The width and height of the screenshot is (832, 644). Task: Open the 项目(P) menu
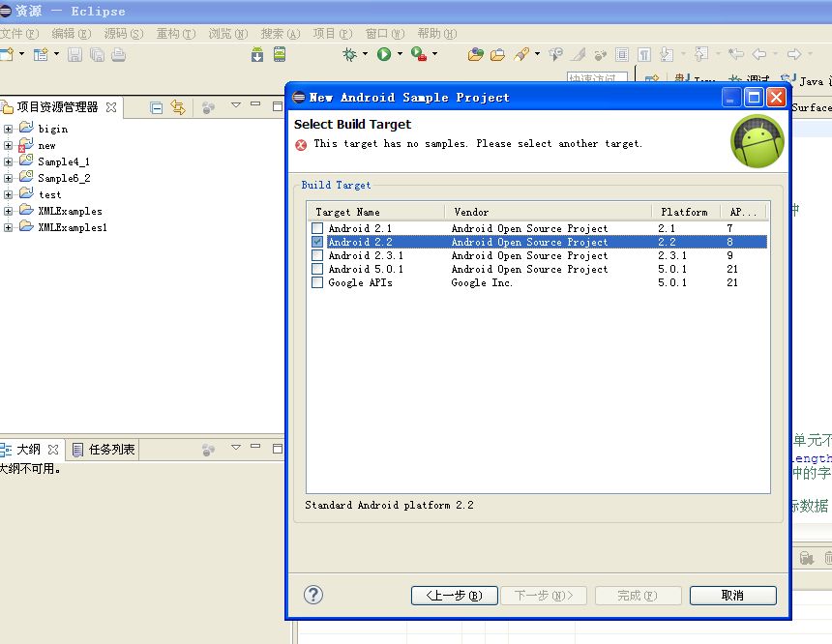pos(332,34)
